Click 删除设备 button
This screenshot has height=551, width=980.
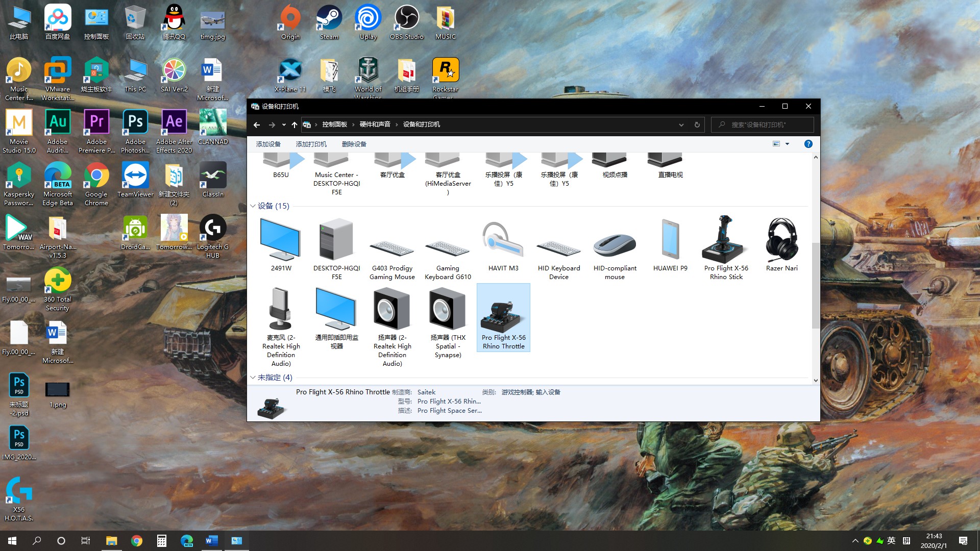pyautogui.click(x=354, y=144)
